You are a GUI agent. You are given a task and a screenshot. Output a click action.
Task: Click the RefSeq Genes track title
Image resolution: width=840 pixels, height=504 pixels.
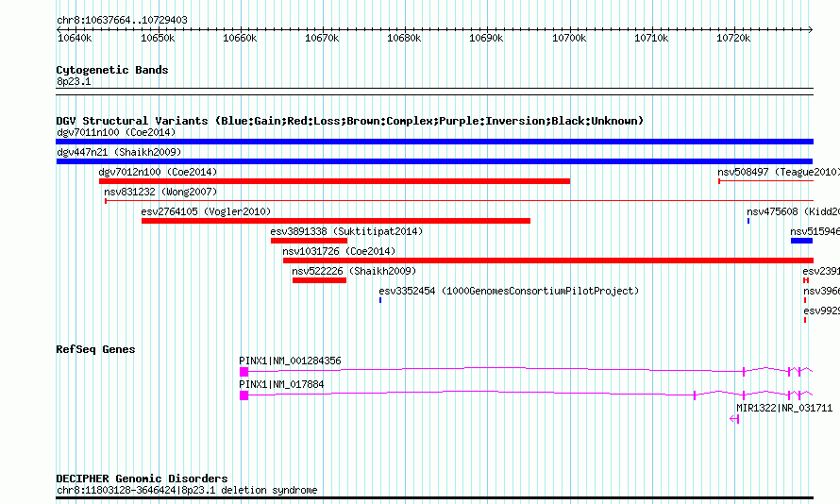pos(95,349)
